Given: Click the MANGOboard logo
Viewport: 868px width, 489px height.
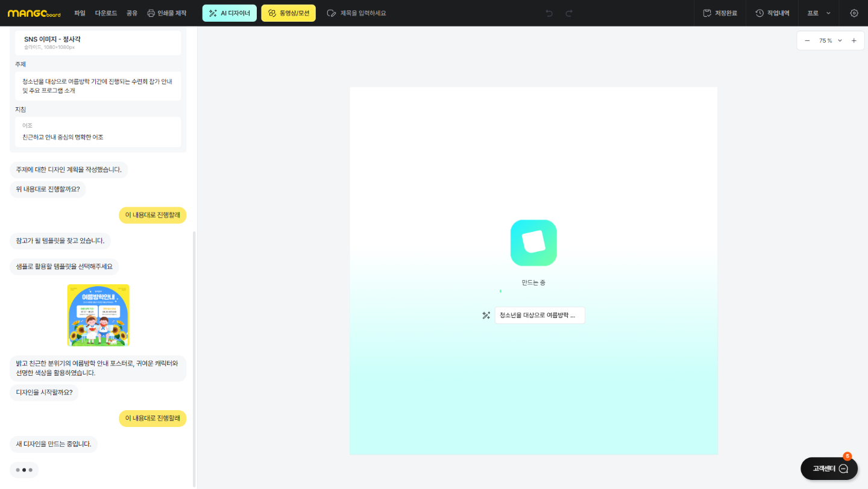Looking at the screenshot, I should (34, 13).
